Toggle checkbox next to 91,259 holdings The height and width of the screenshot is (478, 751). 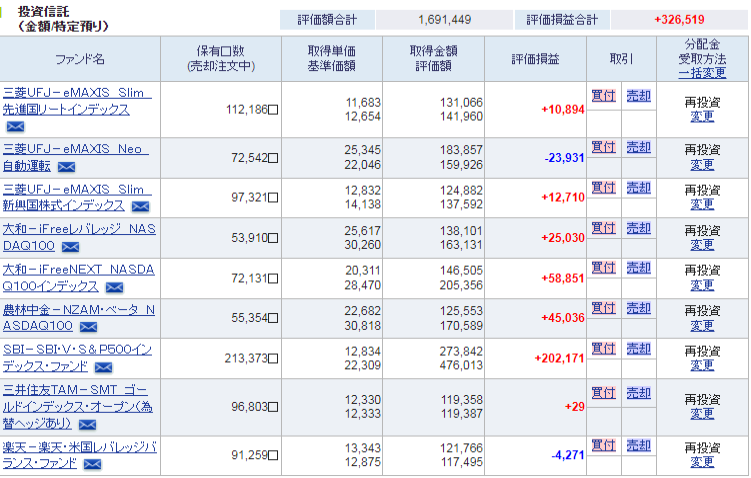click(273, 456)
